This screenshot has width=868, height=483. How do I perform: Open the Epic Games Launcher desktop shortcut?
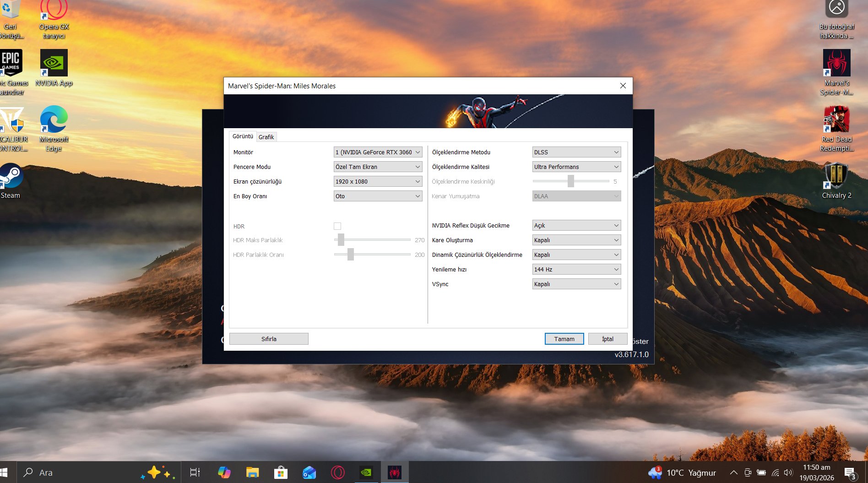[x=11, y=73]
